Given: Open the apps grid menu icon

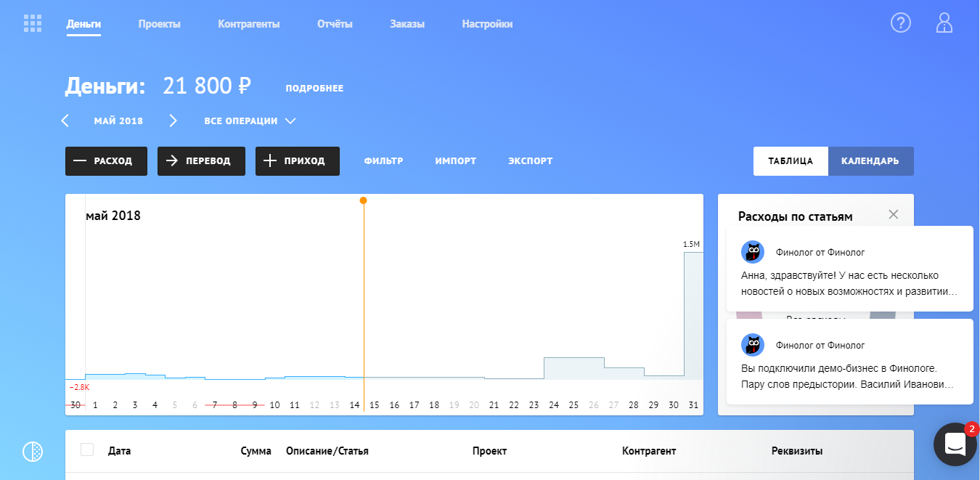Looking at the screenshot, I should point(33,23).
